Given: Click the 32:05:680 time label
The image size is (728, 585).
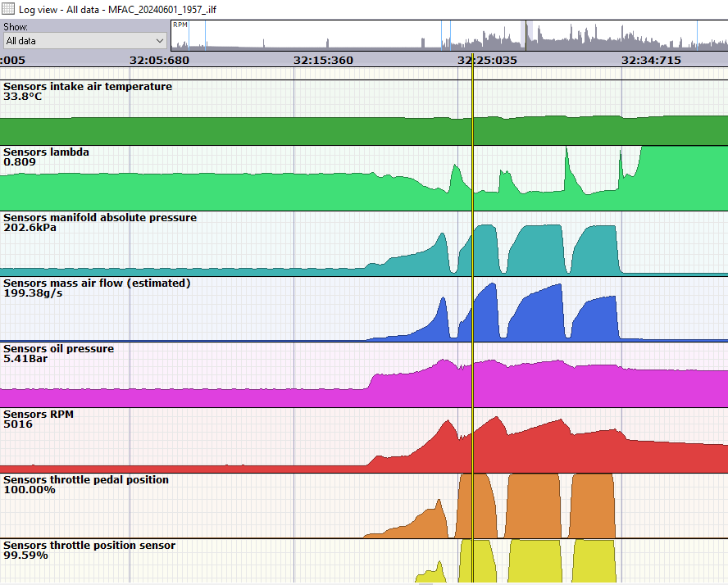Looking at the screenshot, I should coord(159,61).
